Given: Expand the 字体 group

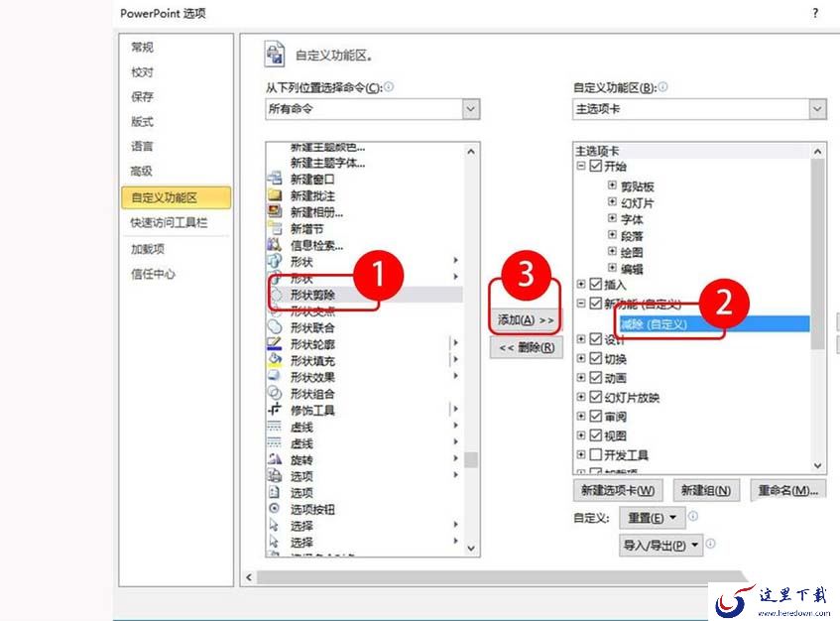Looking at the screenshot, I should tap(612, 218).
